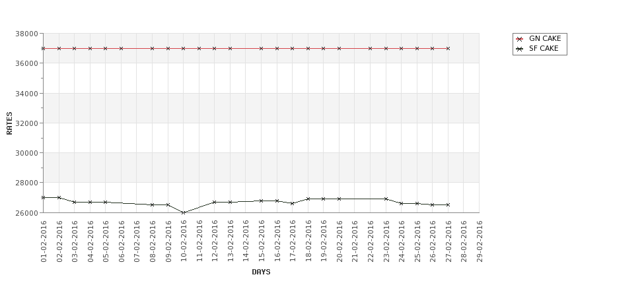Click the 38000 y-axis label
Screen dimensions: 644x283
(x=26, y=34)
